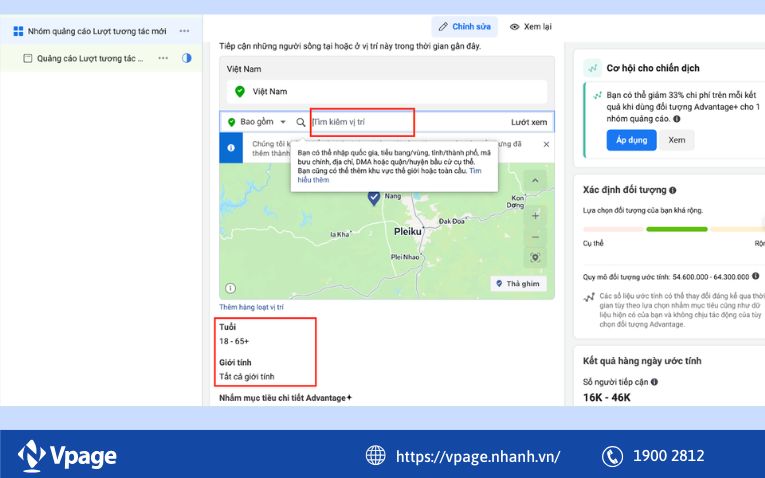Click the Việt Nam location entry

point(387,92)
